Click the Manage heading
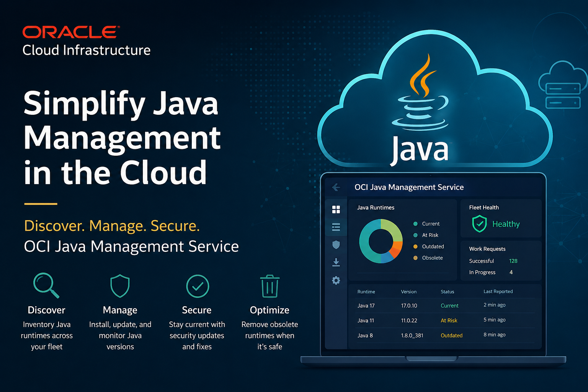The image size is (588, 392). 120,310
